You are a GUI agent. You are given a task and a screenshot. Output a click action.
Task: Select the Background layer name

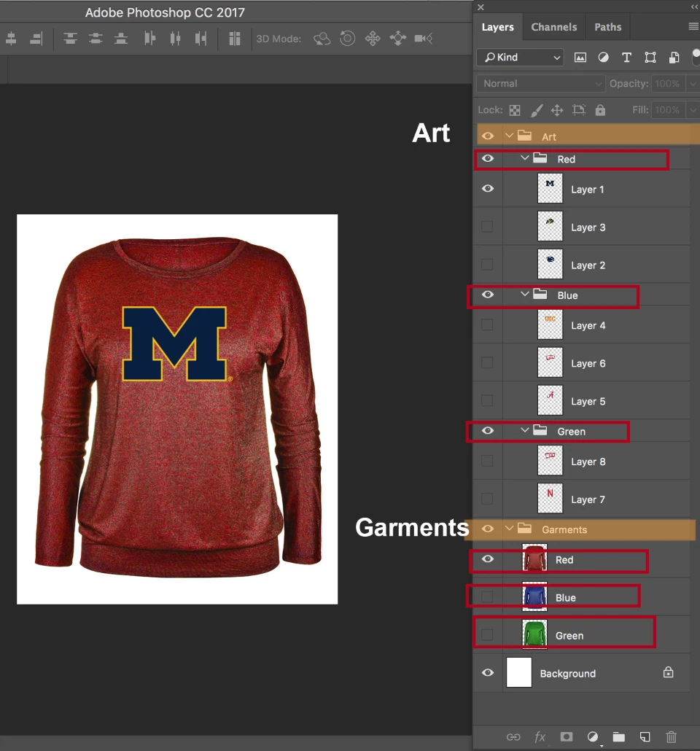pyautogui.click(x=568, y=674)
